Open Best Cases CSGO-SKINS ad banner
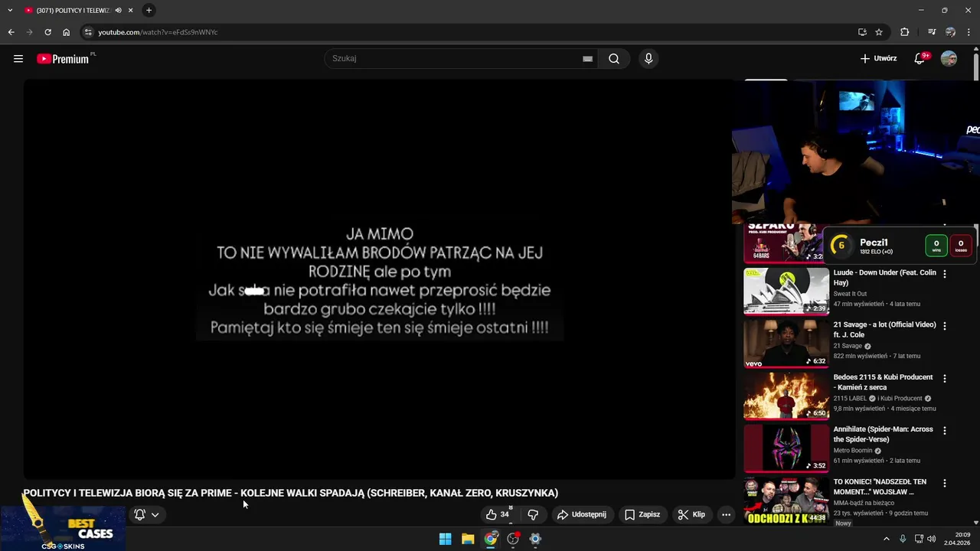 (63, 528)
